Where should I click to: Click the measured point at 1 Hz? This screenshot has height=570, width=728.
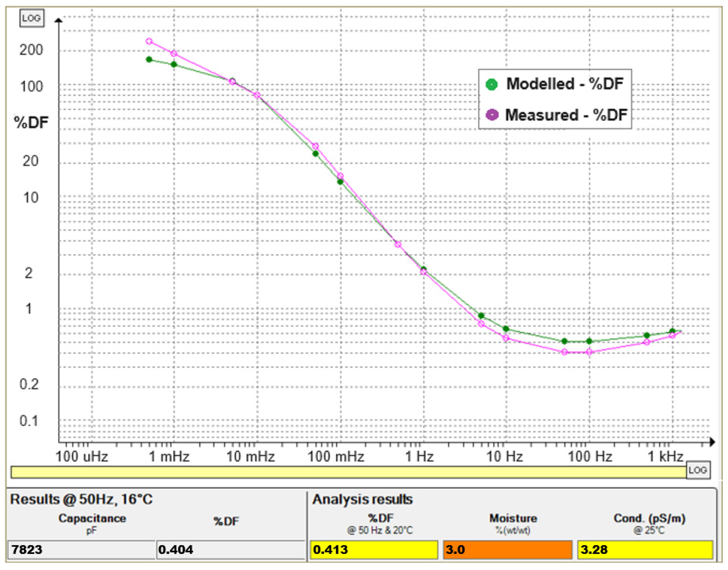(x=423, y=272)
